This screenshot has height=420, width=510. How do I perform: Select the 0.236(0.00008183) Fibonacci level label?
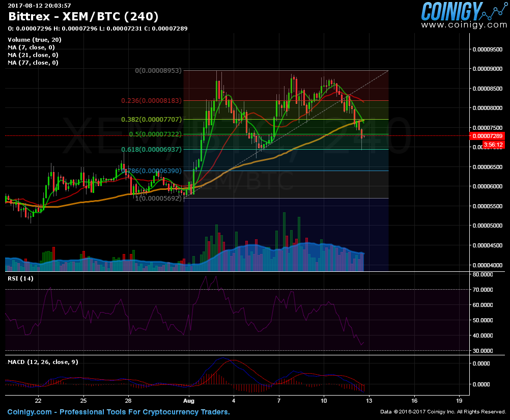click(x=151, y=100)
